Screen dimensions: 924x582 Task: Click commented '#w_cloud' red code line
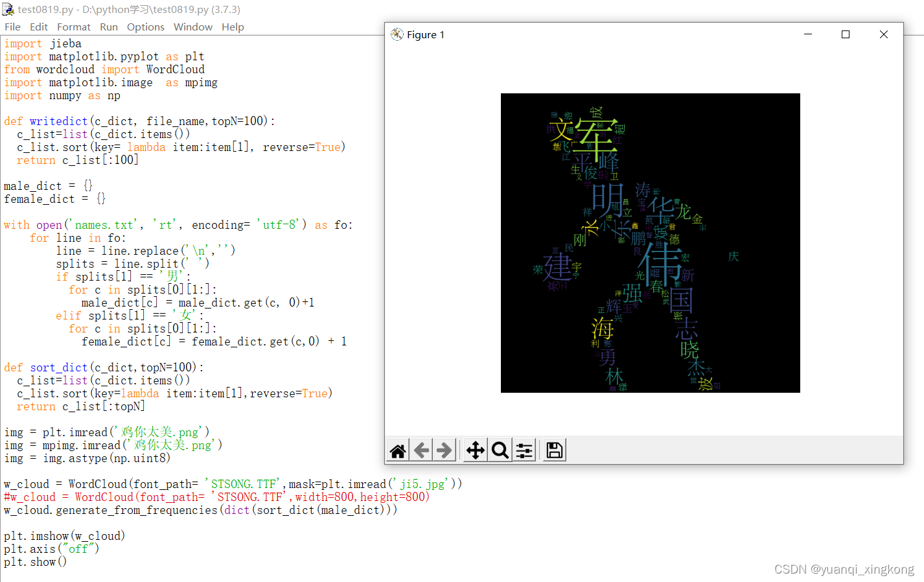217,497
